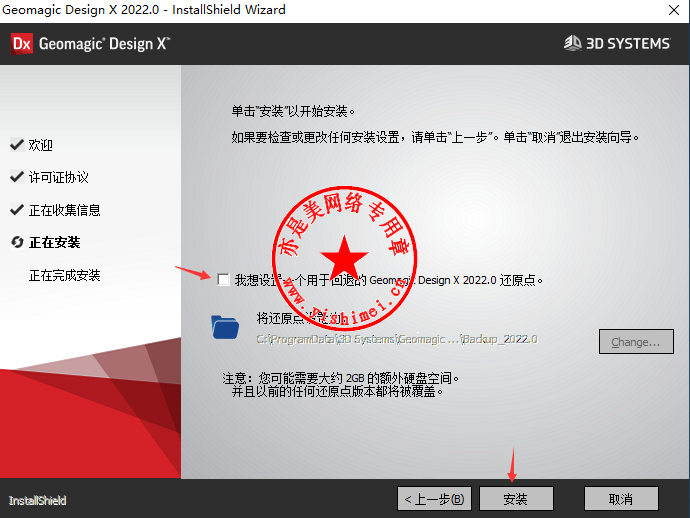
Task: Select the 正在完成安装 step in the sidebar
Action: point(65,275)
